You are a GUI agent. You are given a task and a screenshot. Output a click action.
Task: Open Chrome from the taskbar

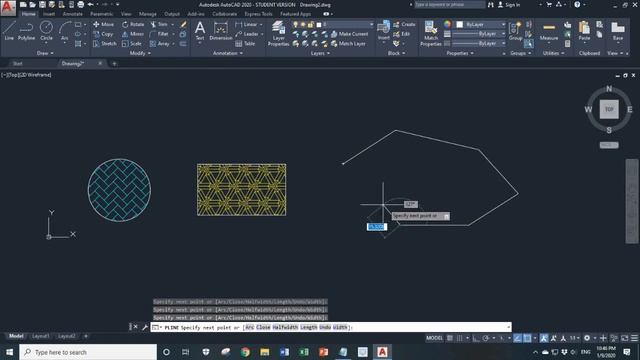(x=245, y=352)
